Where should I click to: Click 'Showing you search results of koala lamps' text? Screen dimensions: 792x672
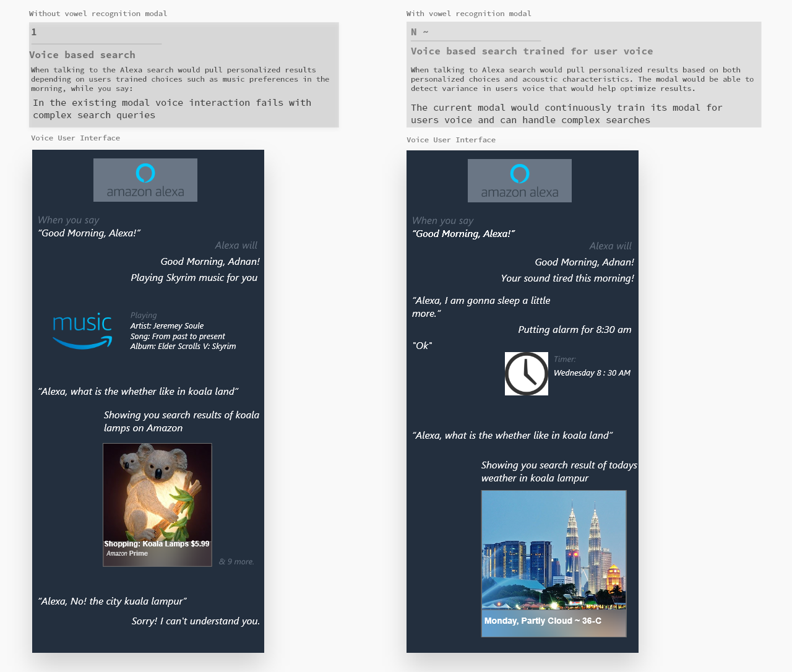[x=181, y=421]
